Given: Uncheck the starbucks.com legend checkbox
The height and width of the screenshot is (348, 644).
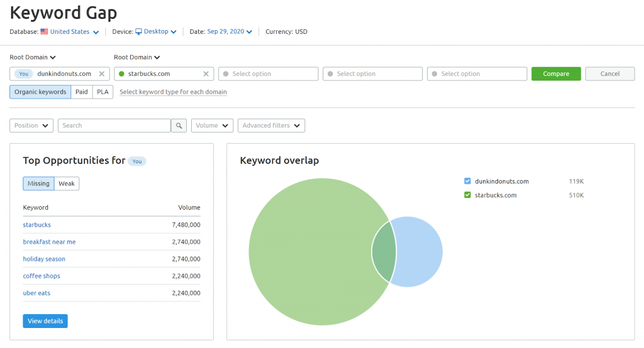Looking at the screenshot, I should pos(467,195).
